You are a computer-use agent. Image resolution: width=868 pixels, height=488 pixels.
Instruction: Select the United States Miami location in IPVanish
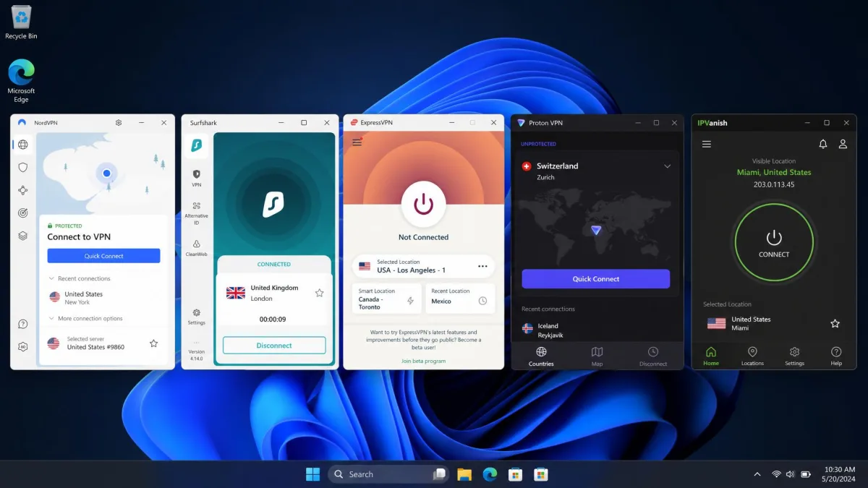774,323
